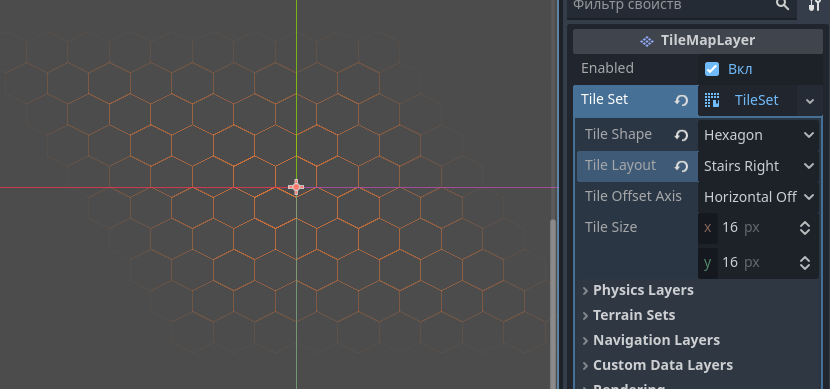The height and width of the screenshot is (389, 830).
Task: Click the viewport vertical scrollbar
Action: [x=554, y=303]
